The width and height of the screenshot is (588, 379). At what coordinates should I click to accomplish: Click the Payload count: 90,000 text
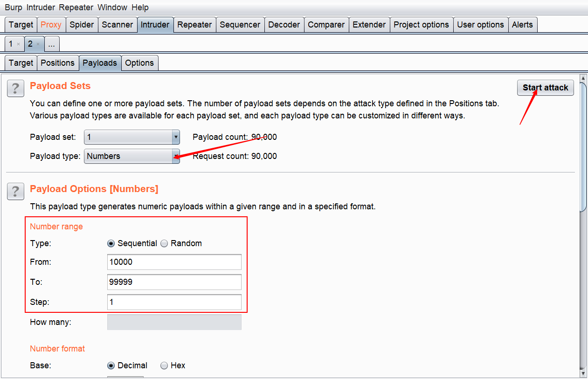point(235,137)
